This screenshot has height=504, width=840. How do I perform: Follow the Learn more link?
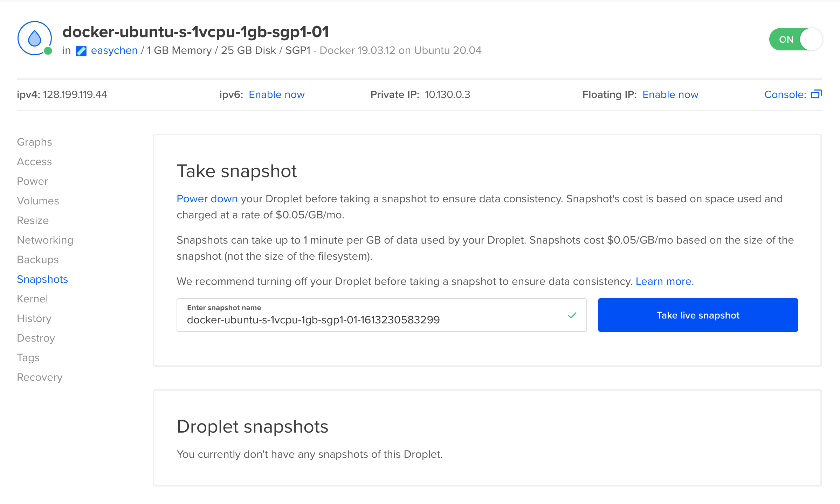(663, 281)
